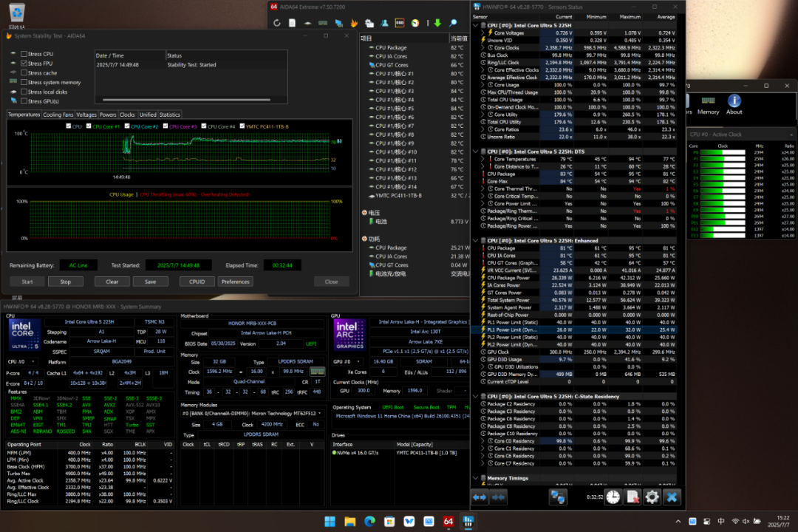This screenshot has width=798, height=532.
Task: Switch to Temperatures tab
Action: tap(24, 115)
